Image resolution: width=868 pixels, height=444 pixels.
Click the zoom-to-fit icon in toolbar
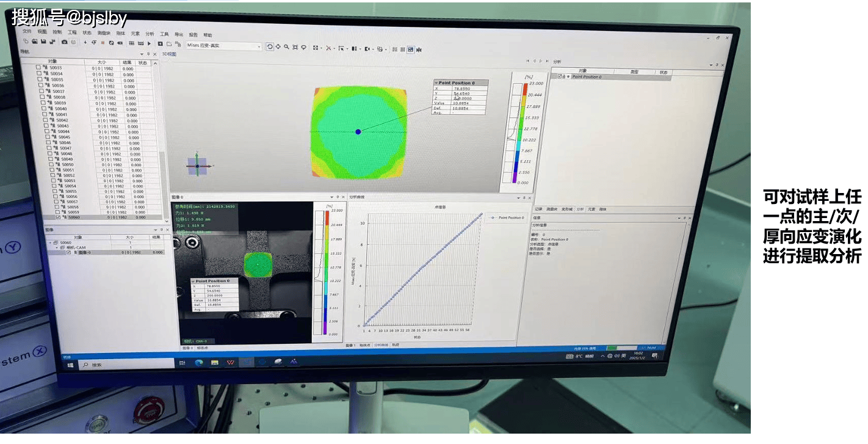tap(295, 47)
